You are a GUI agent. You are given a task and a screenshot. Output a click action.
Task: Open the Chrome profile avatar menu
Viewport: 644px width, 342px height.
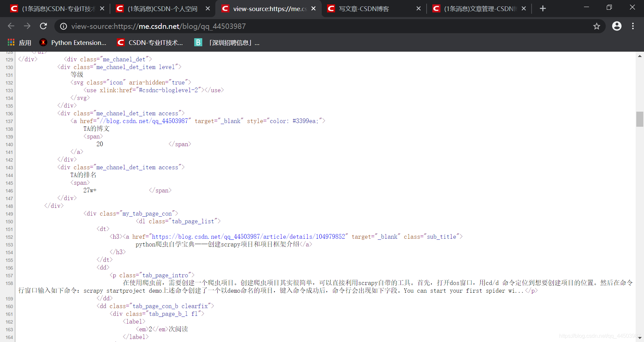pyautogui.click(x=616, y=26)
